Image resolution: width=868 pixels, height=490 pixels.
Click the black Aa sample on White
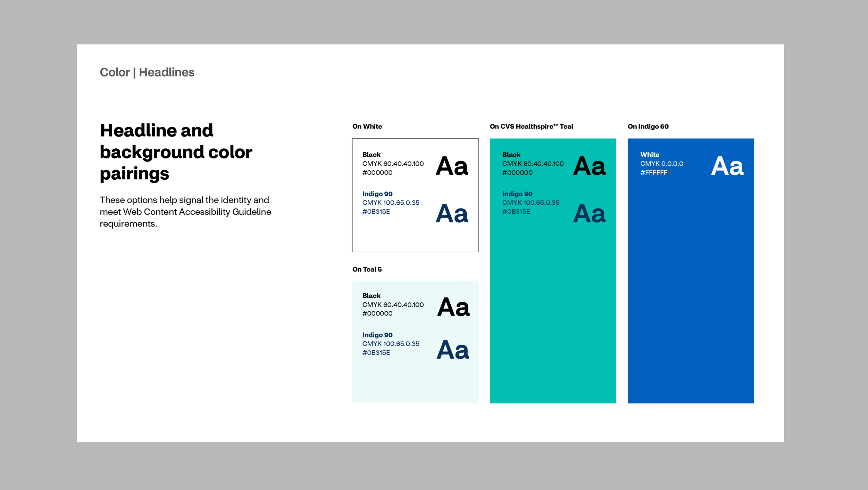[x=452, y=166]
